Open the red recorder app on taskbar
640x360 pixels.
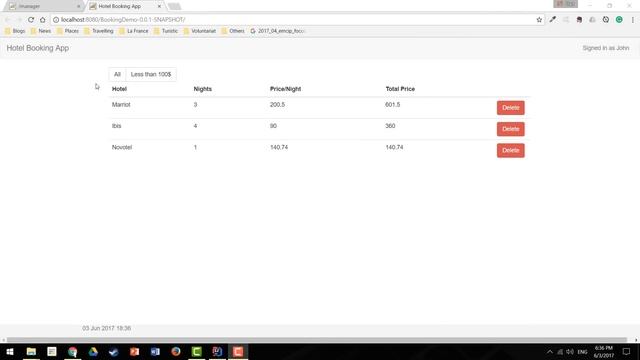[238, 351]
